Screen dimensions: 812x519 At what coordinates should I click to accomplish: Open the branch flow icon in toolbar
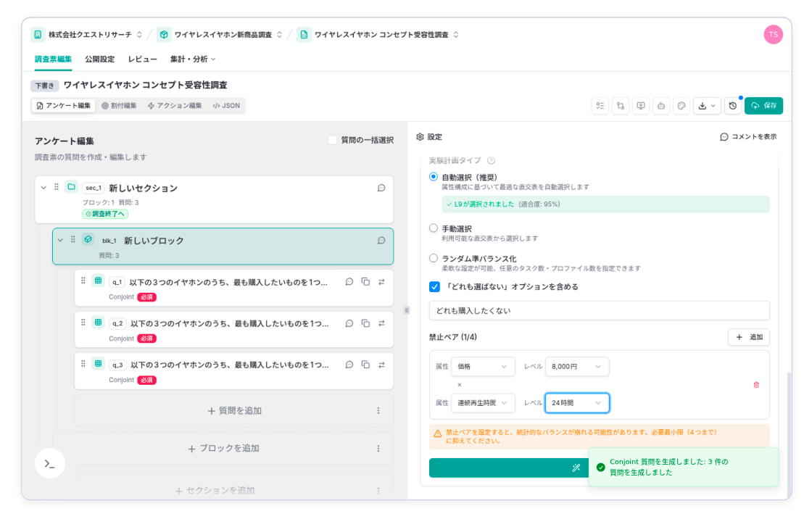pos(621,106)
